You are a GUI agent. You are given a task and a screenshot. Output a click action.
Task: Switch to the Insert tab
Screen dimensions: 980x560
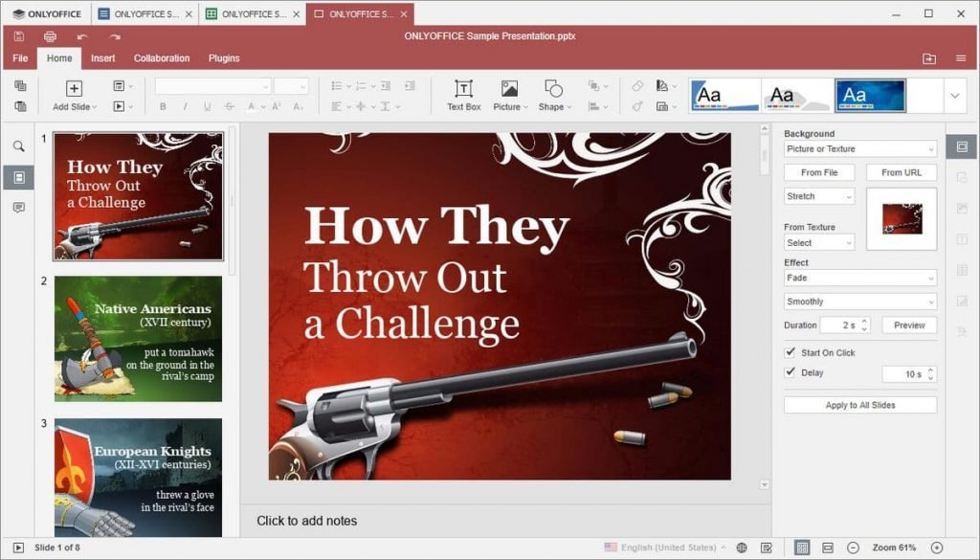click(102, 58)
